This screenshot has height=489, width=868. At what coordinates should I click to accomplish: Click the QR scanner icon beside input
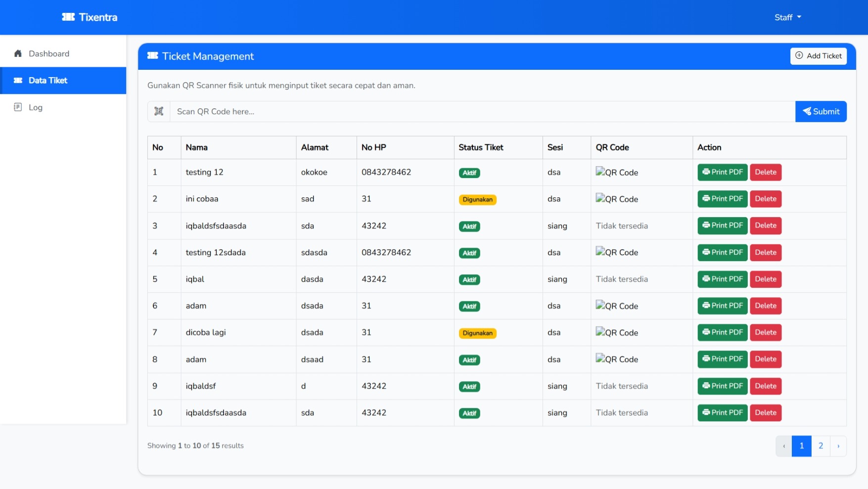click(x=159, y=111)
